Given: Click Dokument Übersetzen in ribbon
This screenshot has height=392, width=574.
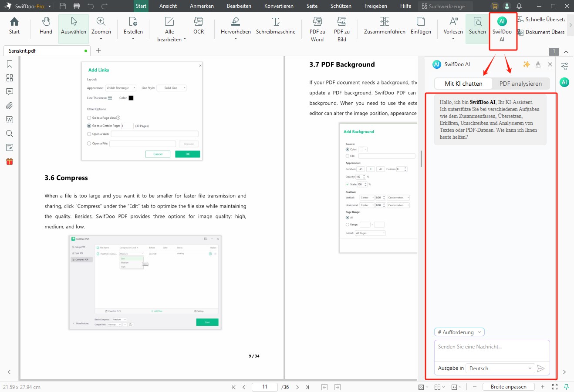Looking at the screenshot, I should (541, 32).
